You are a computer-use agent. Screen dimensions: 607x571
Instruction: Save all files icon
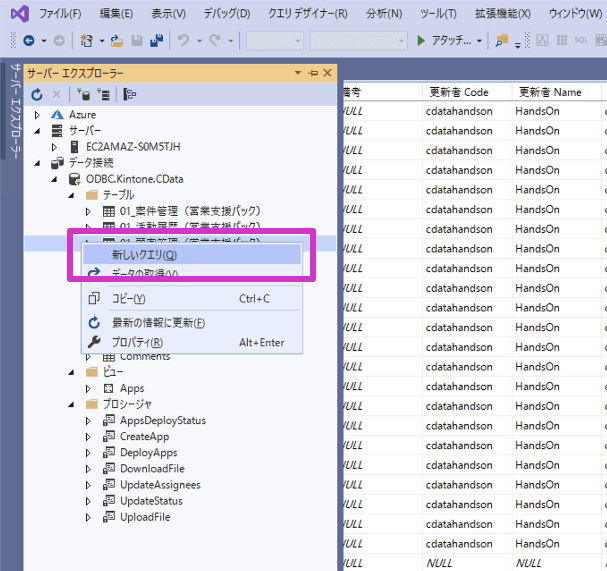click(157, 40)
